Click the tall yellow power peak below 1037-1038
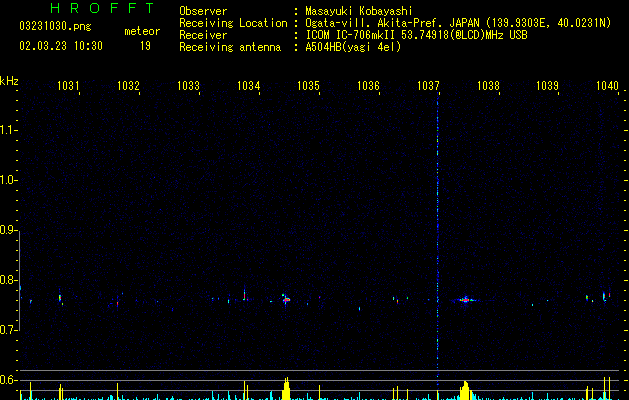This screenshot has width=629, height=400. coord(465,390)
